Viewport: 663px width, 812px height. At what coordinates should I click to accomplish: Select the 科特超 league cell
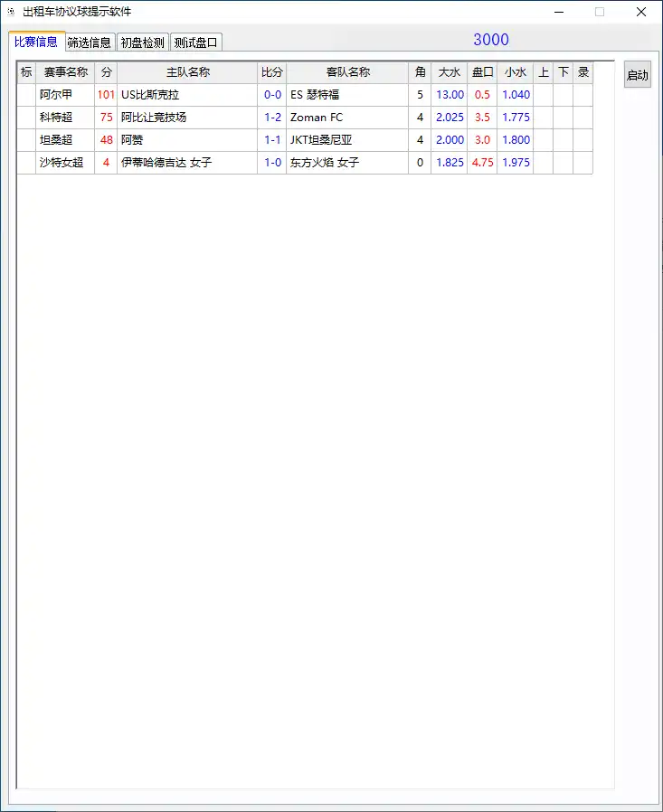click(x=55, y=118)
